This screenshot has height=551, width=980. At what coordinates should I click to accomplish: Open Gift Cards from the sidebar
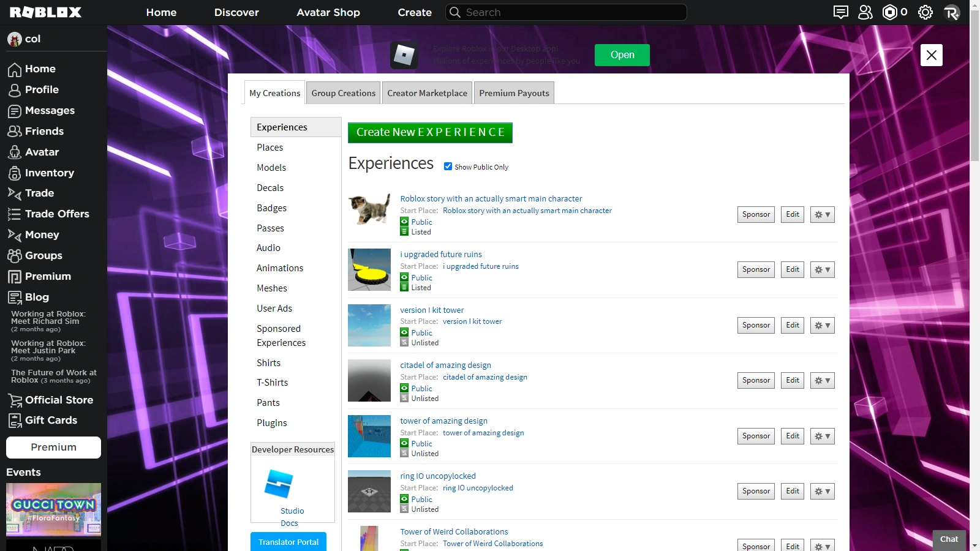pos(51,420)
